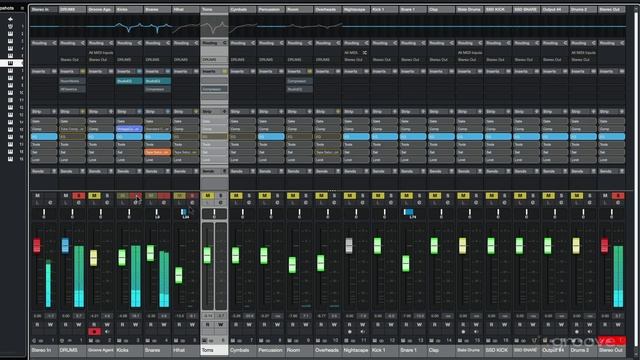The image size is (640, 360).
Task: Disable record-enable on Groove Agent channel
Action: pyautogui.click(x=94, y=332)
